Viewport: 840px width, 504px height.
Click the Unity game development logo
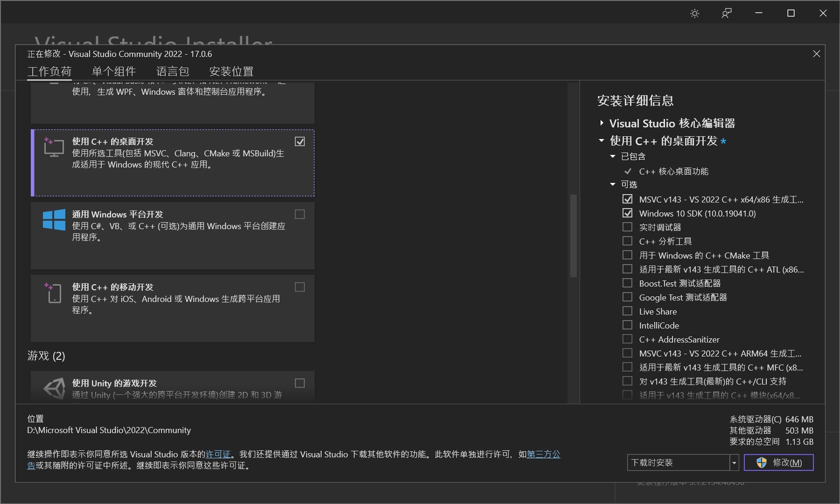pos(54,388)
